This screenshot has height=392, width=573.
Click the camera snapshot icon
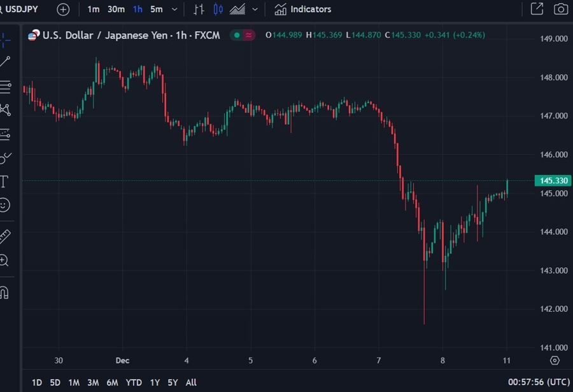[x=560, y=9]
